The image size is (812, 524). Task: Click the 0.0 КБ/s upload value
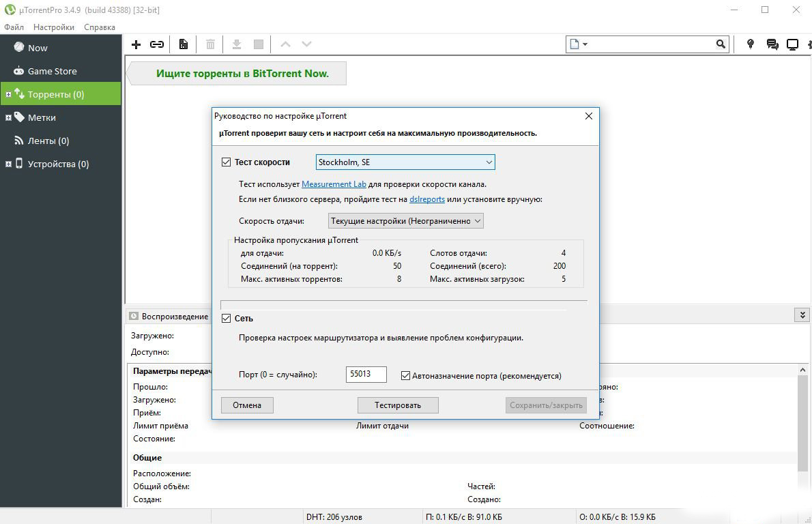(x=387, y=253)
